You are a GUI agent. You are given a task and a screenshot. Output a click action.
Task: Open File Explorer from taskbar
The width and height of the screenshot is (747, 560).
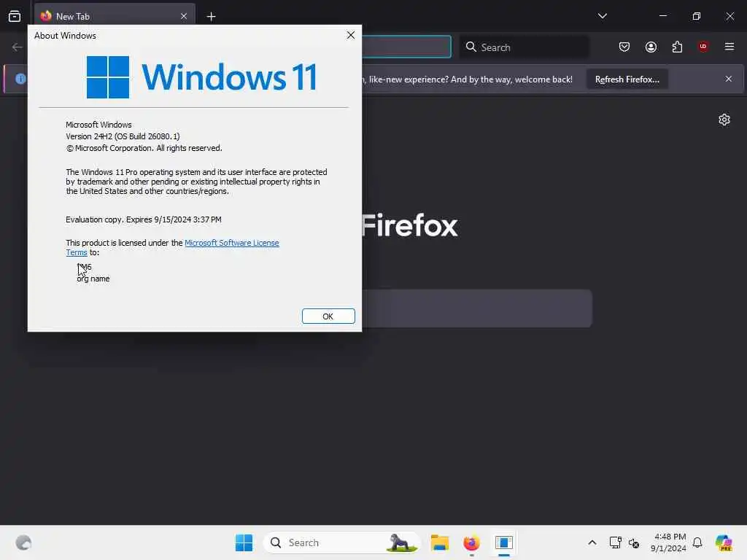click(x=440, y=542)
